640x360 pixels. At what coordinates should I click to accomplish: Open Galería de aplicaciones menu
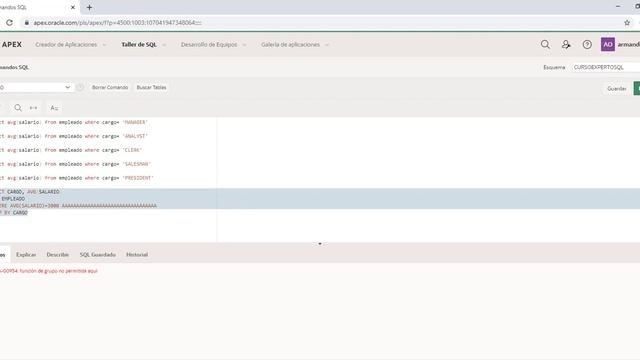(291, 44)
